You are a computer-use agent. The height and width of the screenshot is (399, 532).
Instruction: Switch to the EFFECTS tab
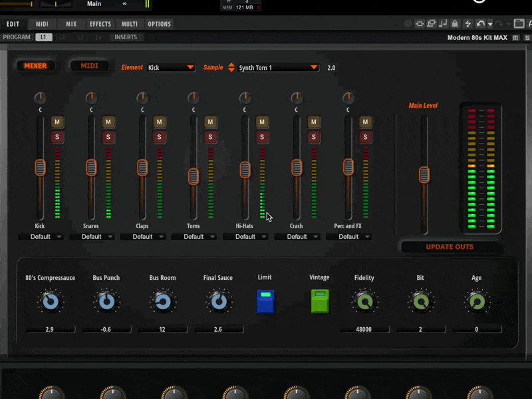100,24
